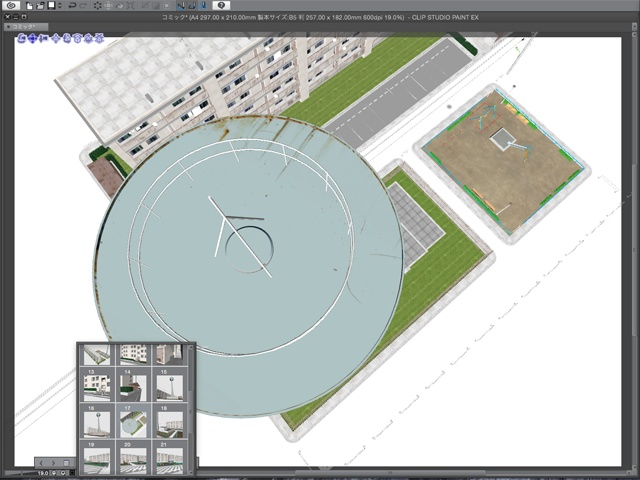This screenshot has width=640, height=480.
Task: Click scroll-up arrow in preset list
Action: coord(190,347)
